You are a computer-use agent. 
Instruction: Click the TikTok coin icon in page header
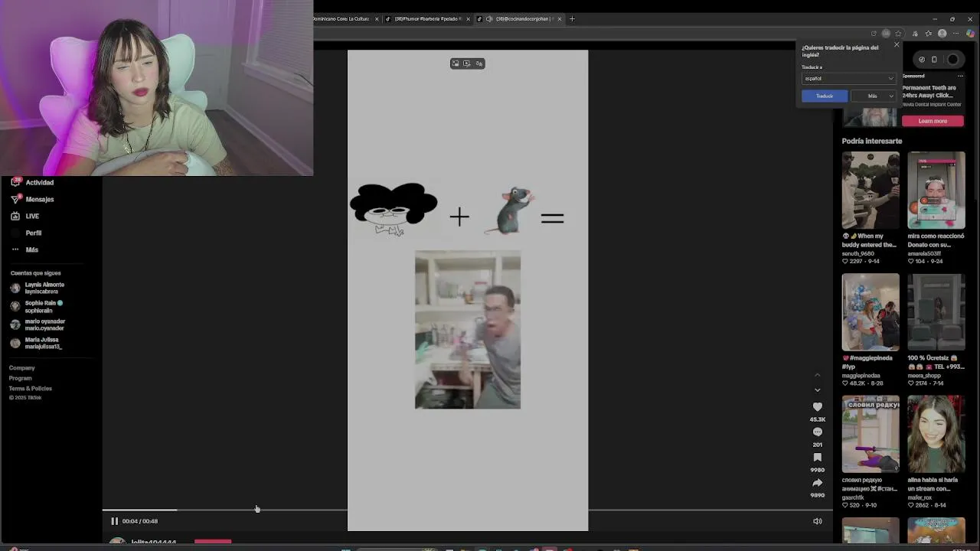click(x=922, y=59)
